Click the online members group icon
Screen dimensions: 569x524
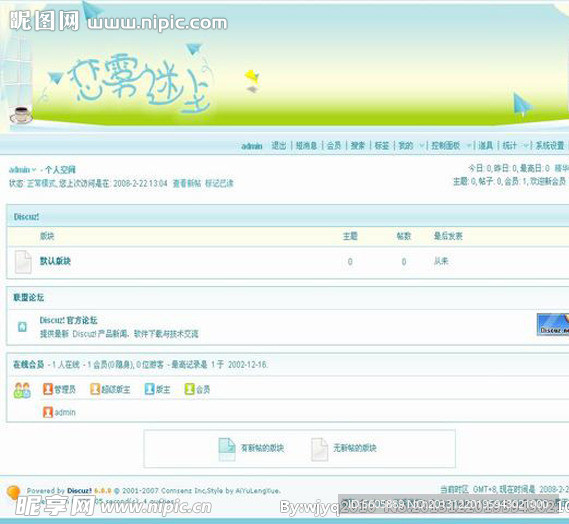click(x=22, y=390)
